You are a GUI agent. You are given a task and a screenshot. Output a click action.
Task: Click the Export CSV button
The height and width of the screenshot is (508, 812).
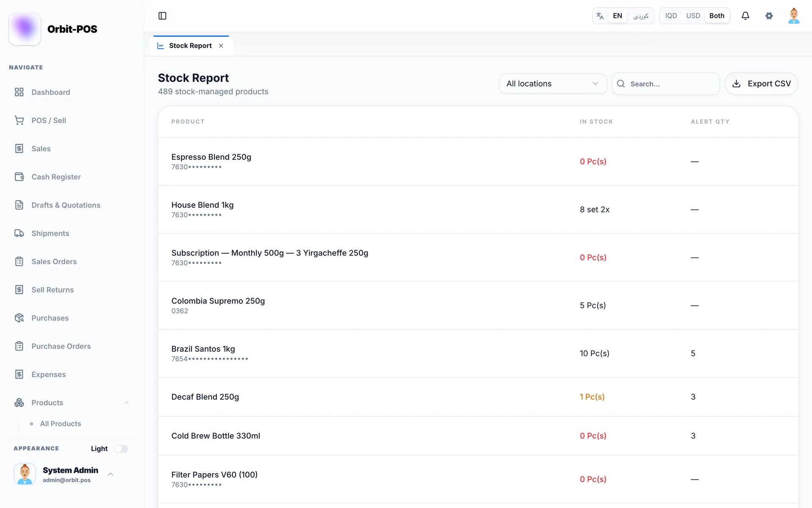tap(761, 84)
